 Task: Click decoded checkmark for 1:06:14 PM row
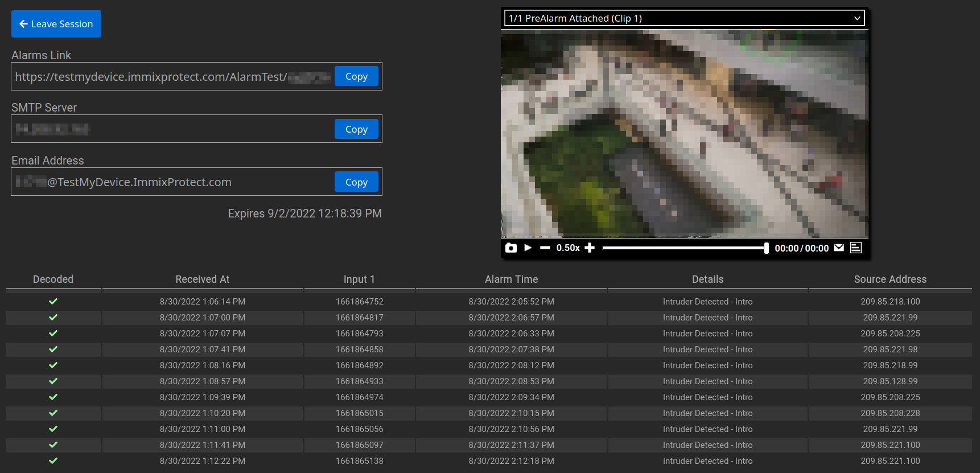pos(53,302)
